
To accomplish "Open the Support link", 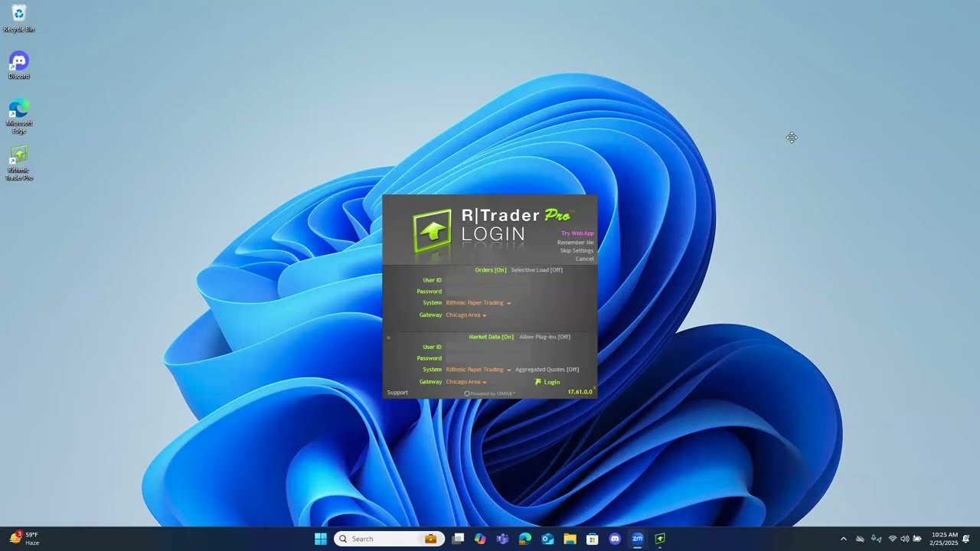I will [397, 393].
